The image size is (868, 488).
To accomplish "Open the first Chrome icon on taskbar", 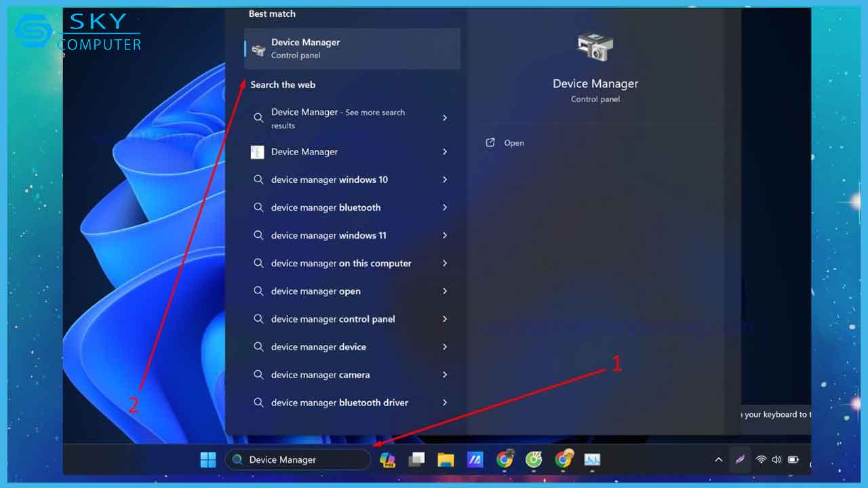I will (505, 460).
